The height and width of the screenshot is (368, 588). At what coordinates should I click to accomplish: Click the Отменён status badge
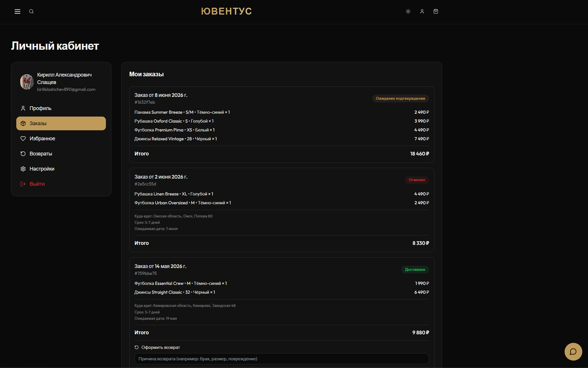tap(417, 180)
